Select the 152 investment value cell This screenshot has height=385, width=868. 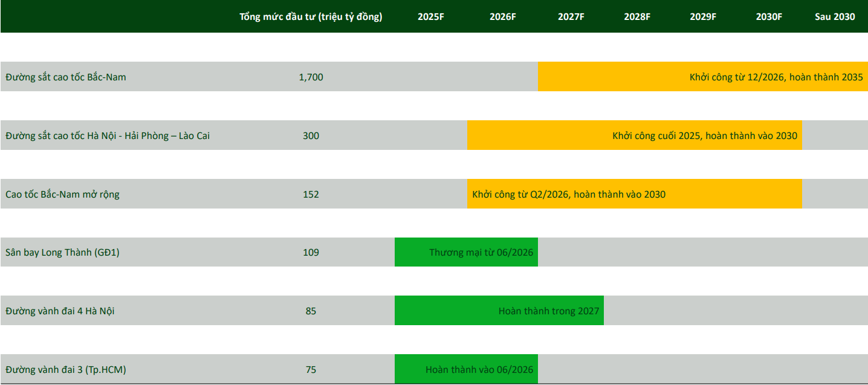pos(311,195)
